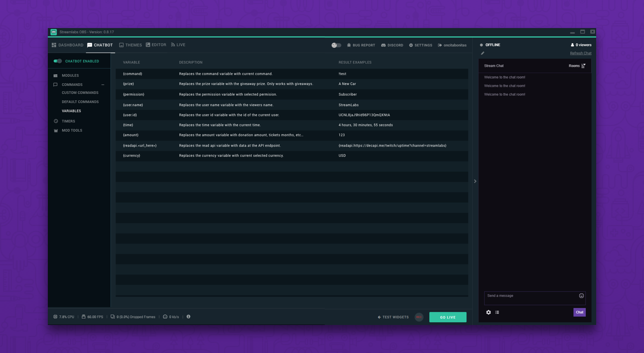Image resolution: width=644 pixels, height=353 pixels.
Task: Open Bug Report
Action: click(x=361, y=45)
